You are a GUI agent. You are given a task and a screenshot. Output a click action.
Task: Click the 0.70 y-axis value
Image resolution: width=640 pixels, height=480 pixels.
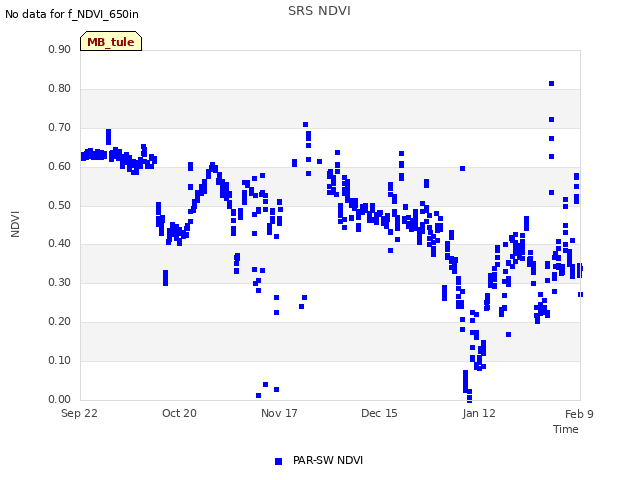[x=60, y=127]
